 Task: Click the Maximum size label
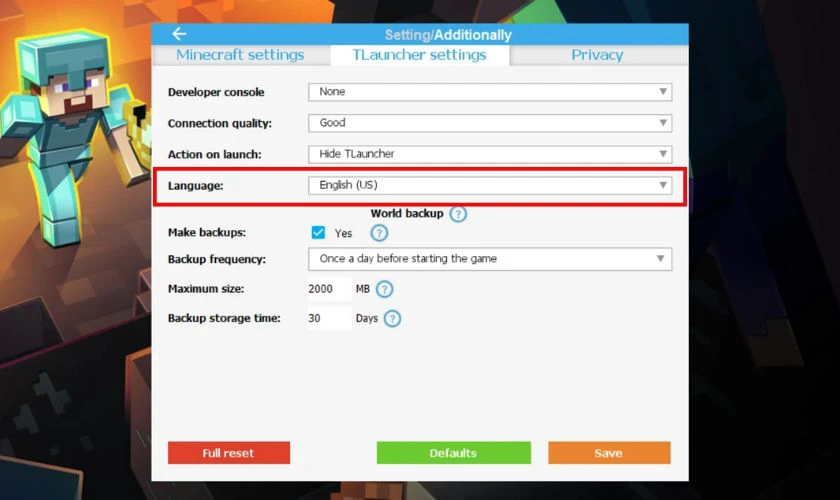pos(206,289)
